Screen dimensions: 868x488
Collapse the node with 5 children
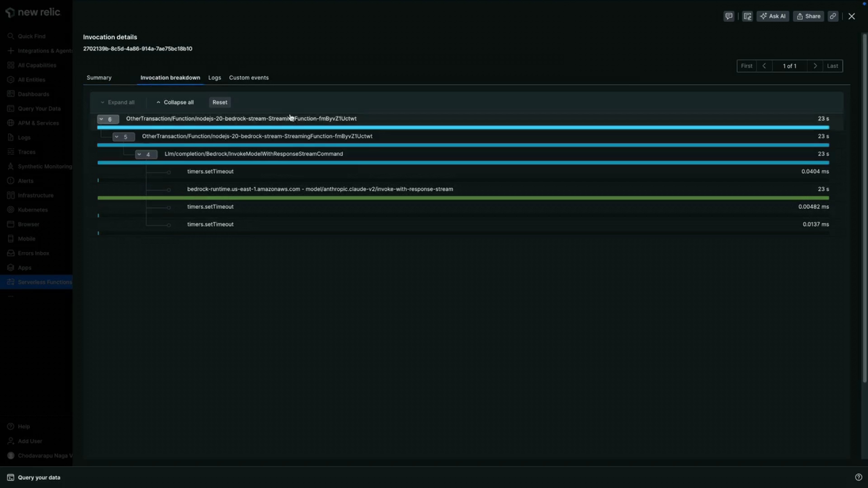click(x=123, y=137)
